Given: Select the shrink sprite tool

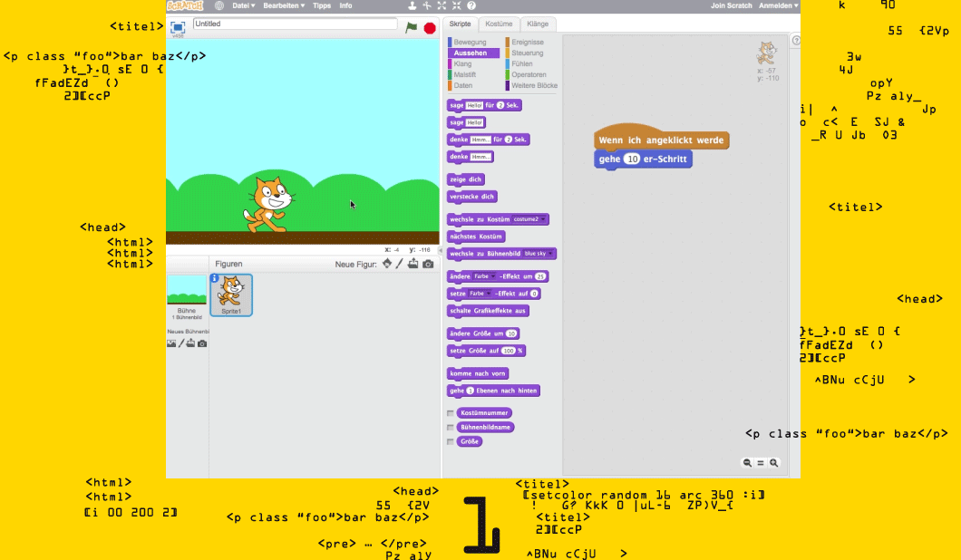Looking at the screenshot, I should coord(457,5).
